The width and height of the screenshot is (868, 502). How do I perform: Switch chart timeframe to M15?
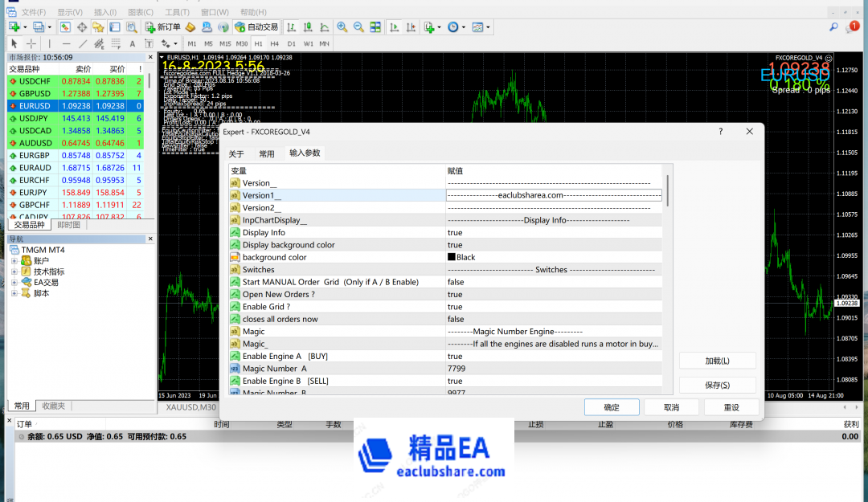(225, 43)
